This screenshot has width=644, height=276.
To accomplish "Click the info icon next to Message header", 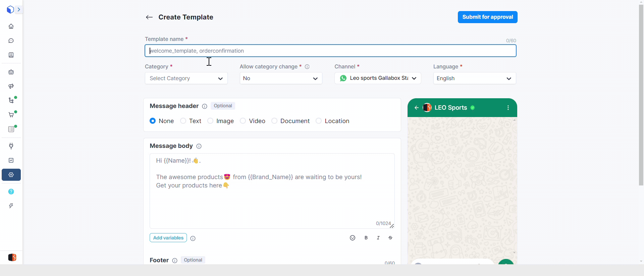I will click(205, 106).
